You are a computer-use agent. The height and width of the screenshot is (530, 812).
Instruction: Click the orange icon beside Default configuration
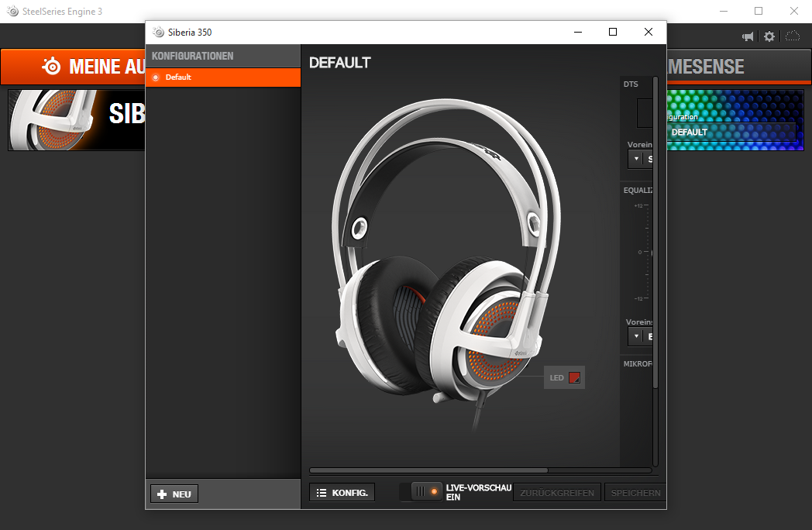(156, 77)
